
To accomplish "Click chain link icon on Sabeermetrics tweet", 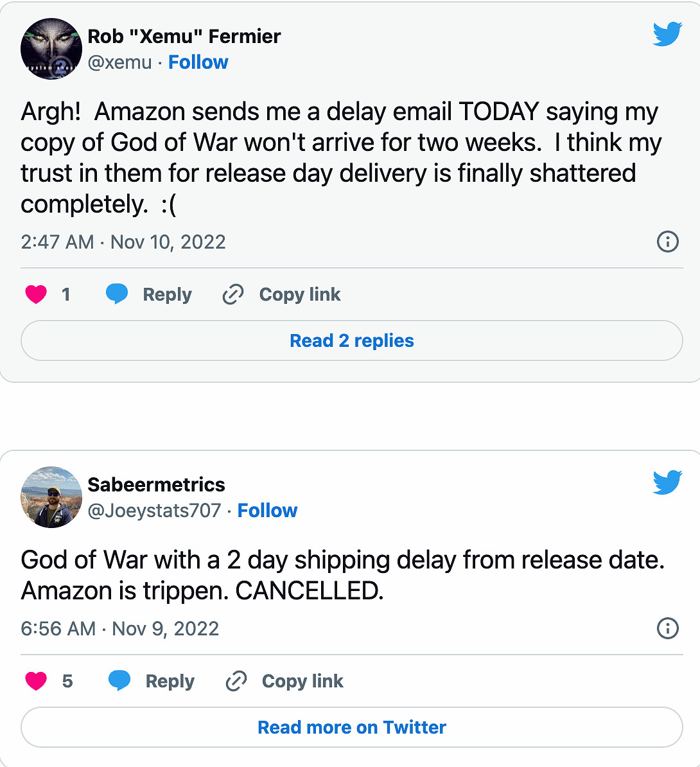I will point(236,681).
